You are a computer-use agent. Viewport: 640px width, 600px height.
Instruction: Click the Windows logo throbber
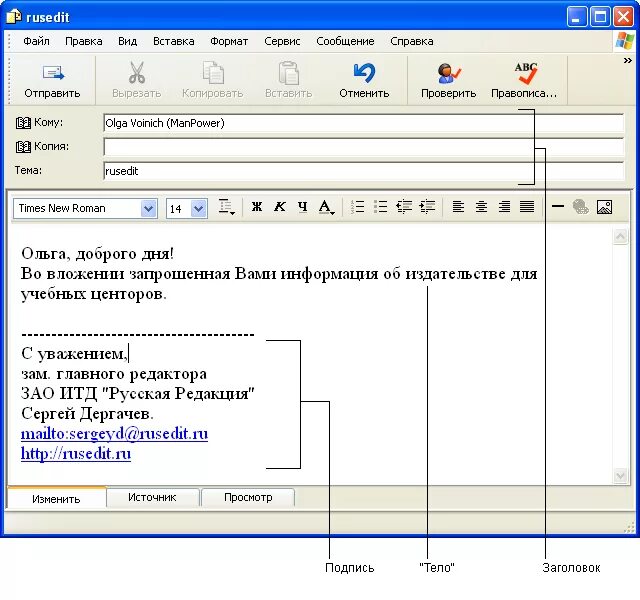click(x=625, y=41)
